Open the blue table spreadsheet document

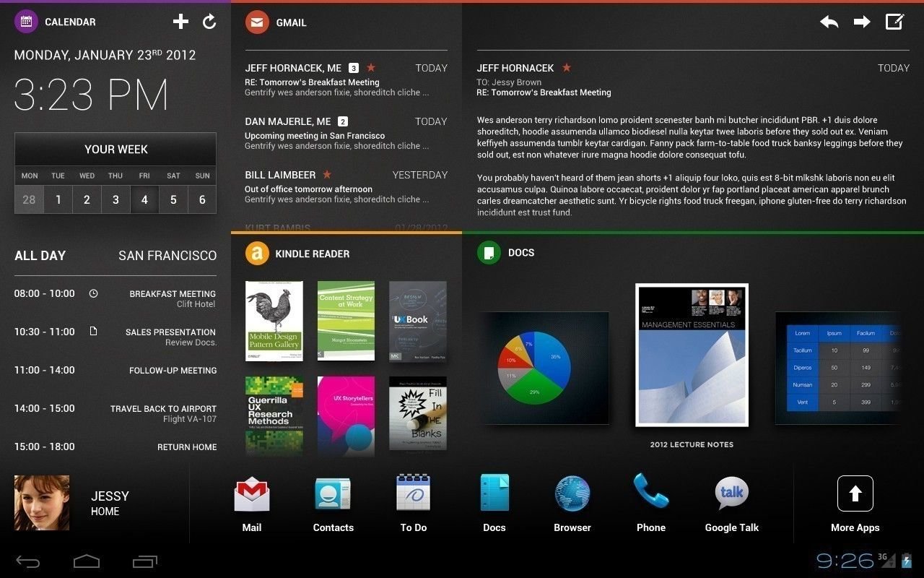pyautogui.click(x=837, y=368)
